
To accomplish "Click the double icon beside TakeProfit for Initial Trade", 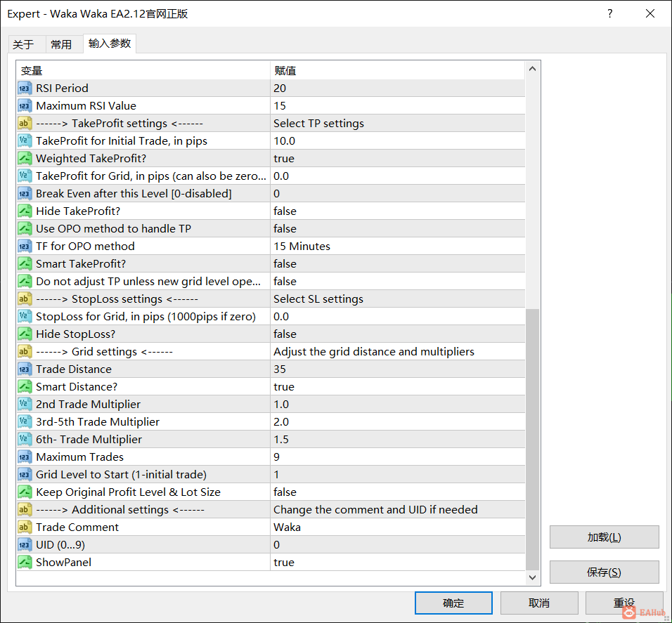I will click(x=25, y=141).
